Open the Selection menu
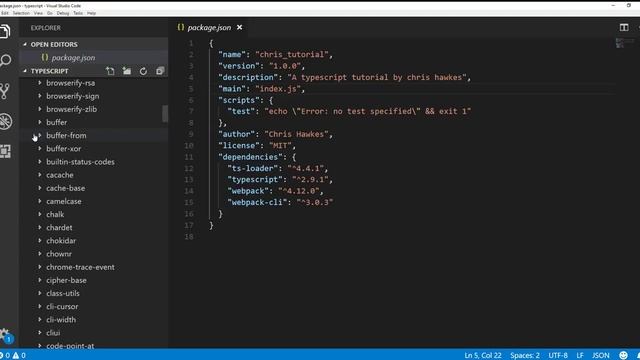Viewport: 640px width, 360px height. point(21,13)
